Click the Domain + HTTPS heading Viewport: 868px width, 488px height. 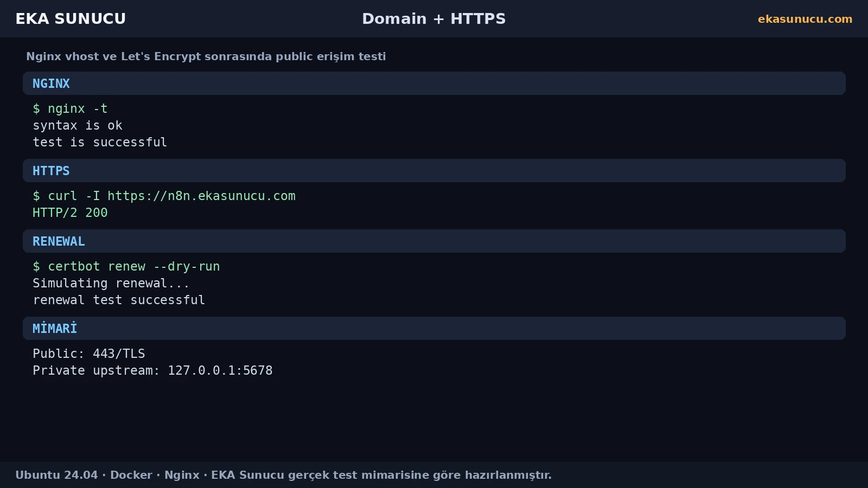434,19
